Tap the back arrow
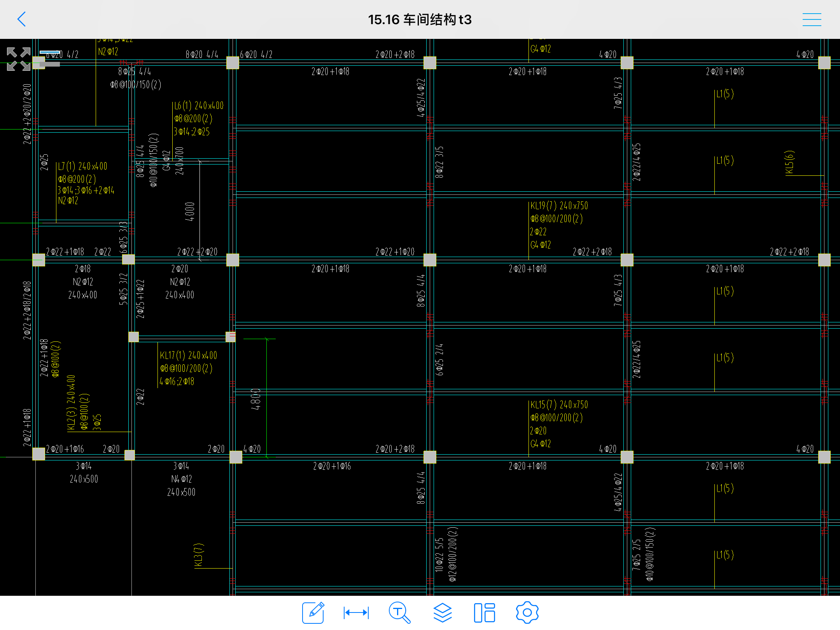Image resolution: width=840 pixels, height=630 pixels. (x=22, y=19)
